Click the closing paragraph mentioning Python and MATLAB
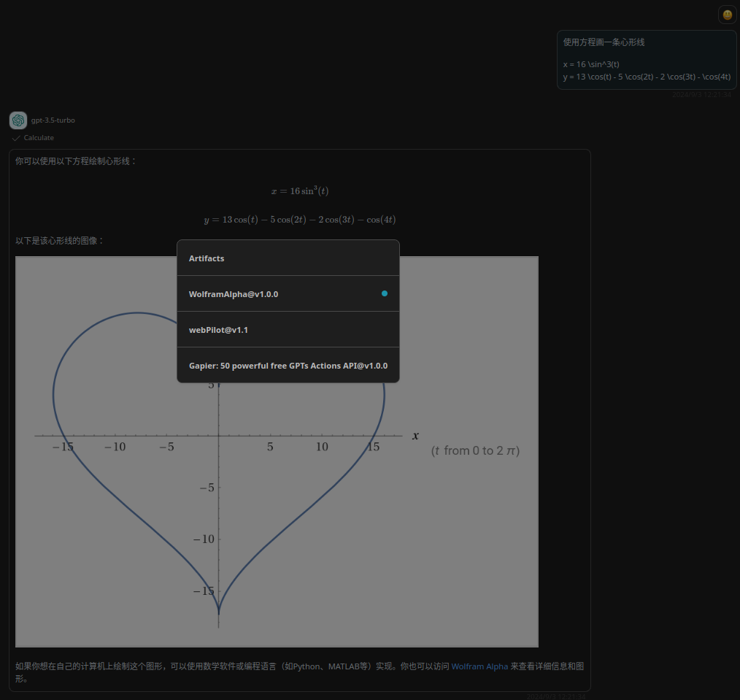 tap(300, 672)
